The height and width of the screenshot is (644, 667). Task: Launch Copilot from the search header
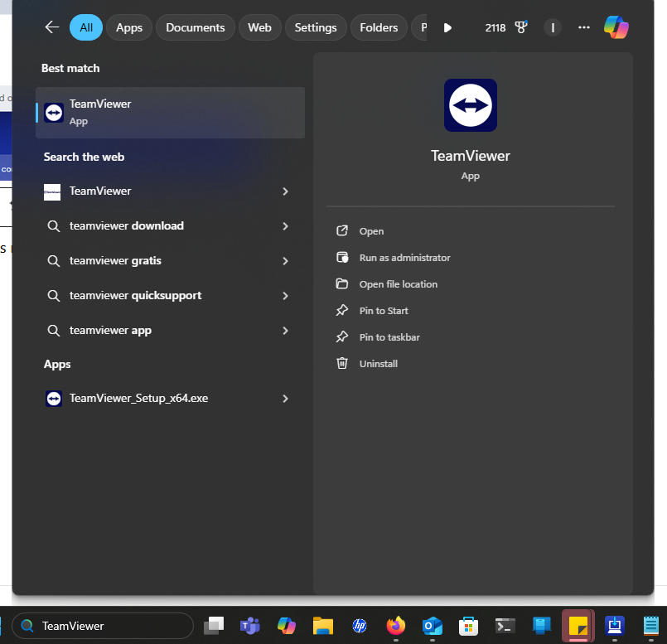click(616, 27)
